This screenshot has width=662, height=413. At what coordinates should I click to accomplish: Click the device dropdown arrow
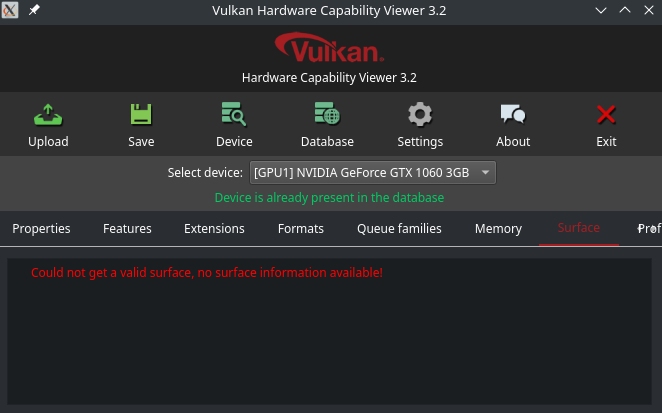[x=486, y=173]
